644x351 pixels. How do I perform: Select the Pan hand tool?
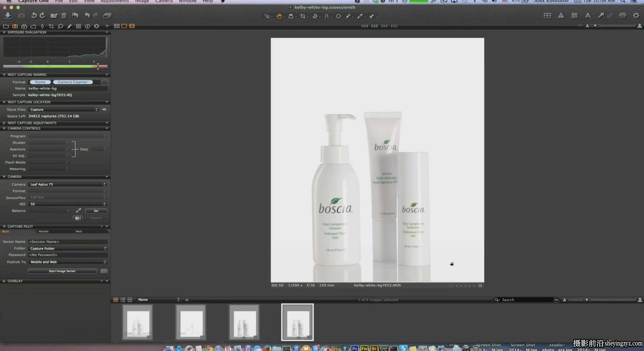pyautogui.click(x=279, y=16)
